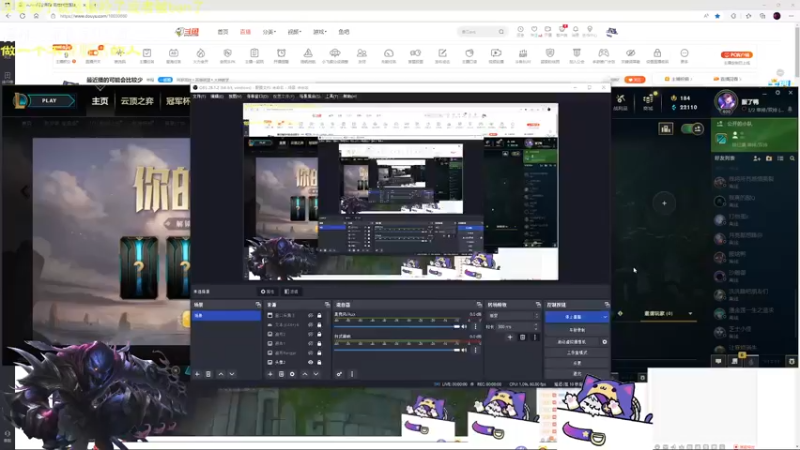The image size is (800, 450).
Task: Search friends with magnifier in League friends list
Action: click(x=792, y=159)
